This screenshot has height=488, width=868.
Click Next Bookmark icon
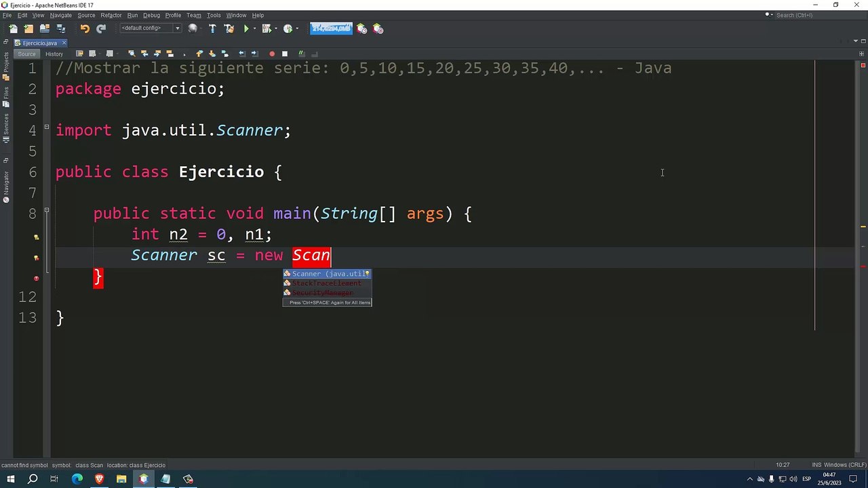point(212,54)
